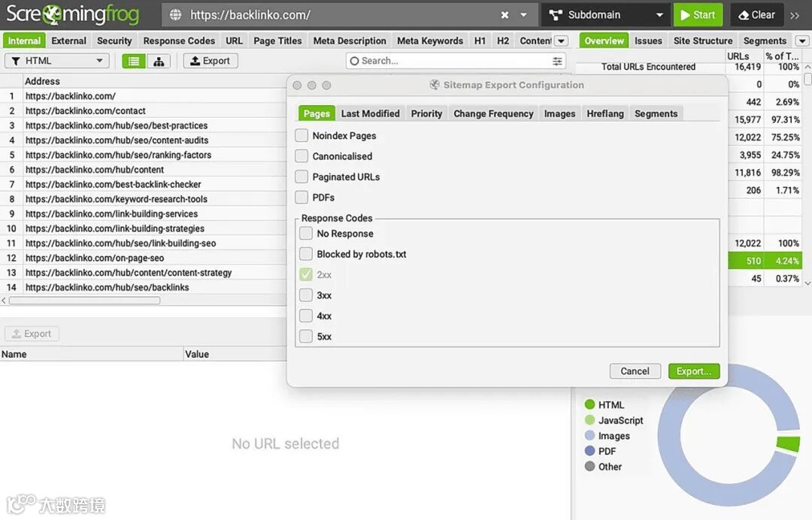Switch to list view icon
The height and width of the screenshot is (520, 812).
pos(134,61)
